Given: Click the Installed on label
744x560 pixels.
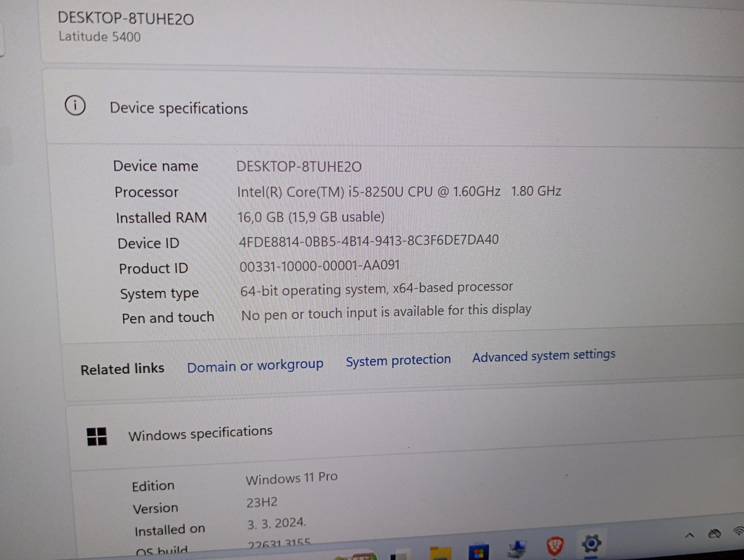Looking at the screenshot, I should (170, 530).
